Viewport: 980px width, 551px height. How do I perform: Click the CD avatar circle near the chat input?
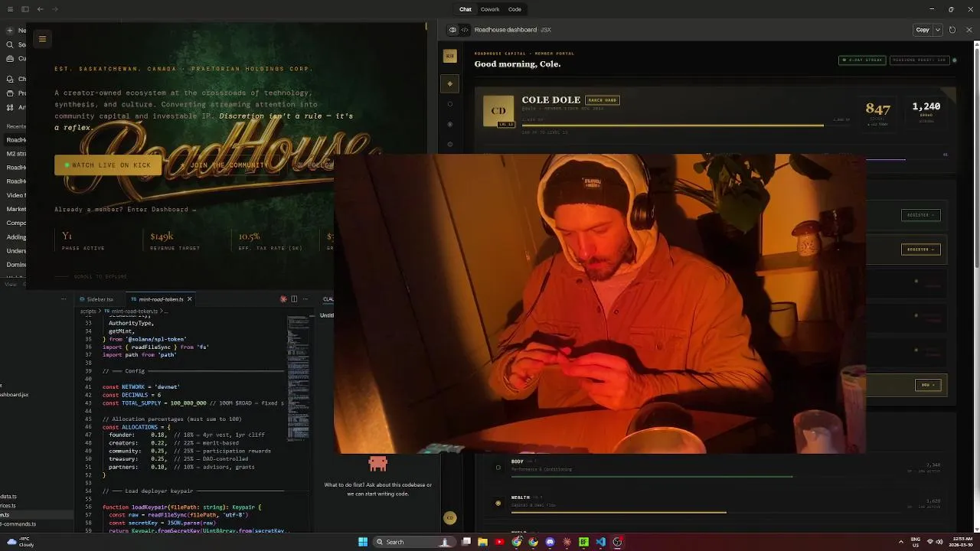tap(450, 518)
